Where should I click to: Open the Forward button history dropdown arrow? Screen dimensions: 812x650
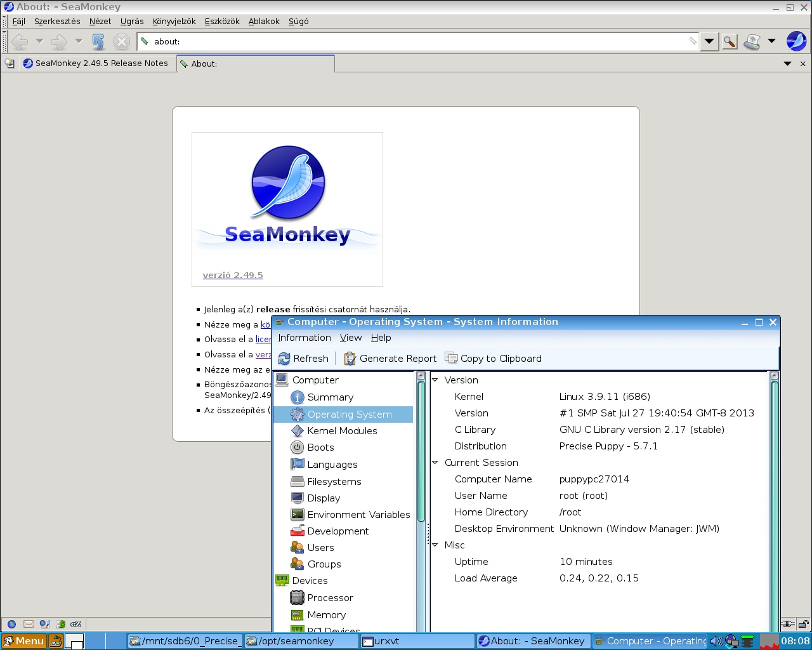click(x=79, y=41)
